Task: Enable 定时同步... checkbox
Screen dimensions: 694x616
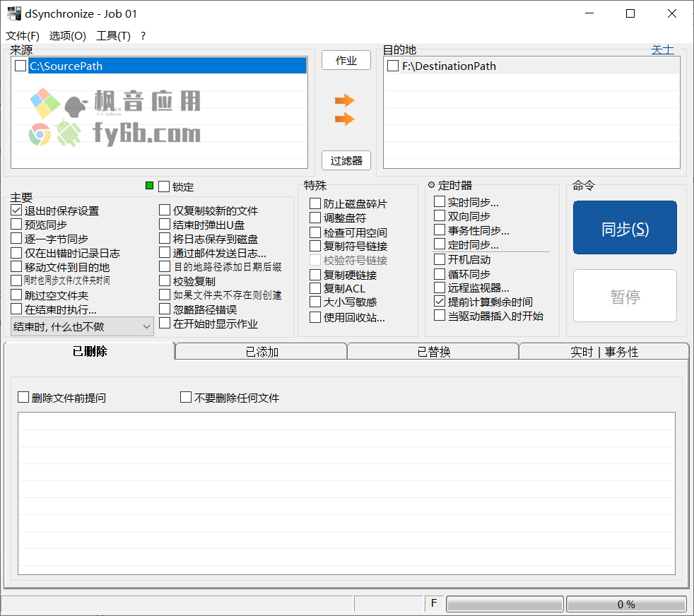Action: (x=440, y=244)
